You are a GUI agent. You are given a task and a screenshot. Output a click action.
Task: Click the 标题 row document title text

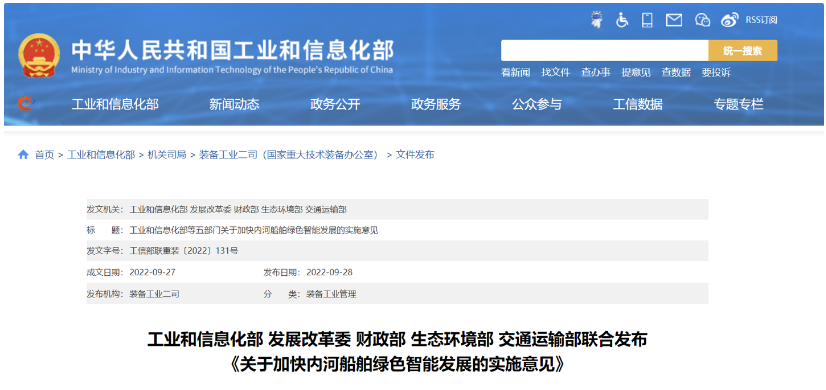coord(254,230)
